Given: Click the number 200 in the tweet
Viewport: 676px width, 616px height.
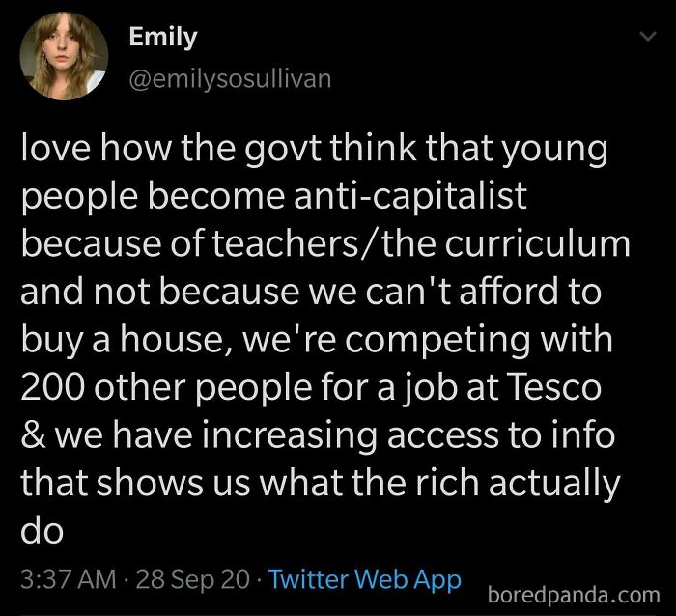Looking at the screenshot, I should pos(52,387).
